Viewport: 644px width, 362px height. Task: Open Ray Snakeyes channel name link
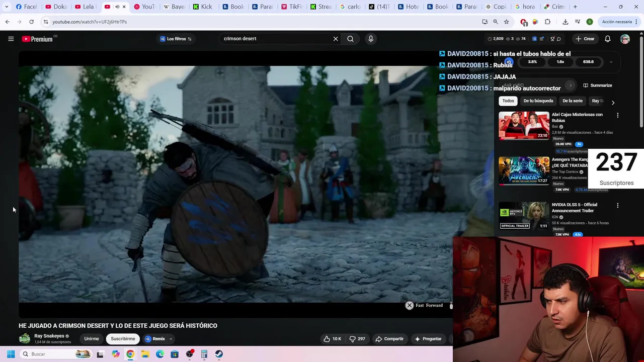(x=49, y=336)
